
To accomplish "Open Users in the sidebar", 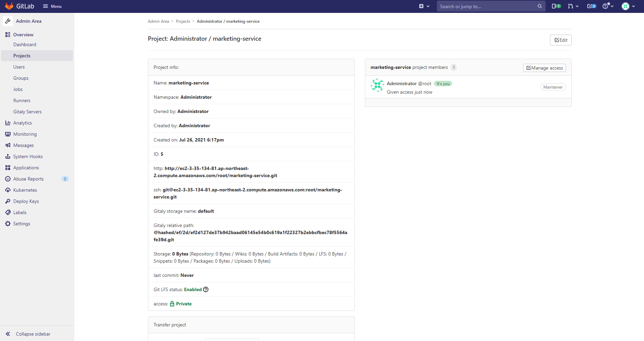I will [19, 67].
